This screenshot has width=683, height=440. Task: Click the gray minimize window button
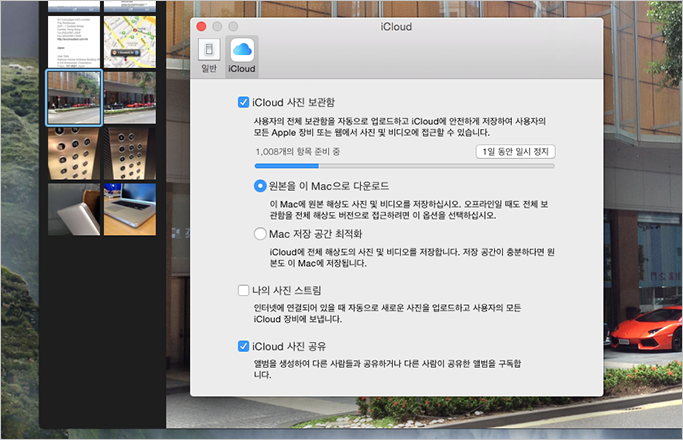coord(217,27)
